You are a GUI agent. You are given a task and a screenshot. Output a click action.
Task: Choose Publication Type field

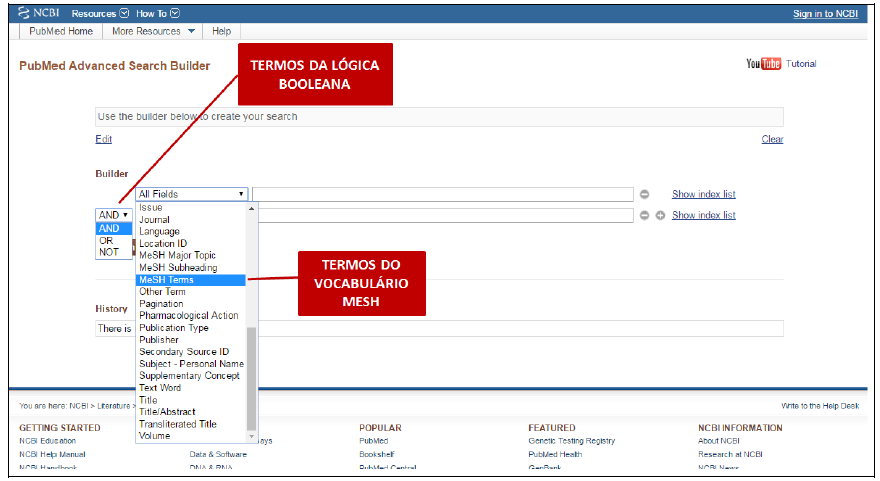(190, 328)
